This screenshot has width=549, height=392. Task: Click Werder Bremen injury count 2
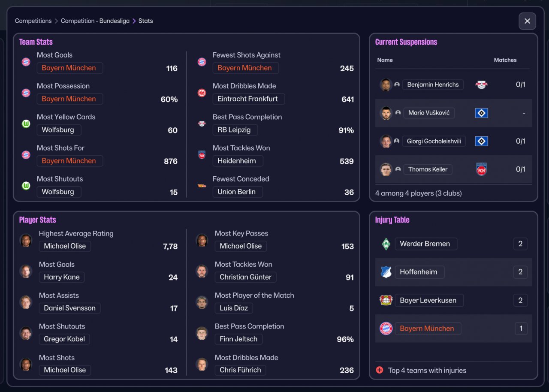tap(521, 244)
